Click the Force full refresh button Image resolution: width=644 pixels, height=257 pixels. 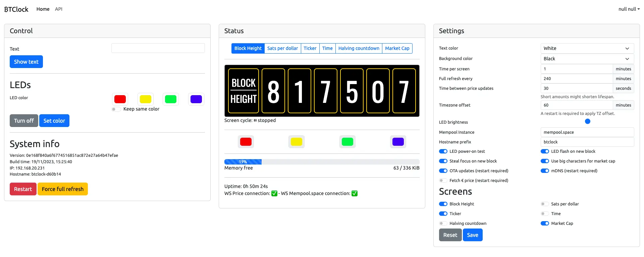63,189
